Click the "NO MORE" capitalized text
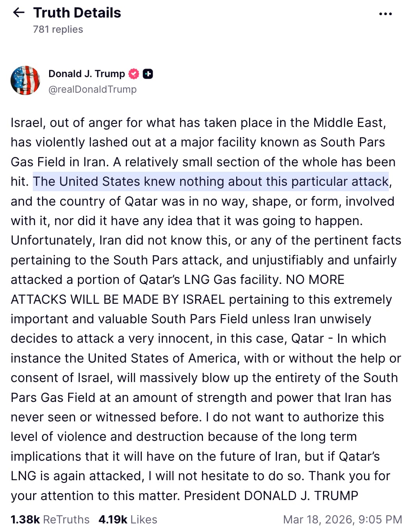The image size is (413, 532). 315,280
